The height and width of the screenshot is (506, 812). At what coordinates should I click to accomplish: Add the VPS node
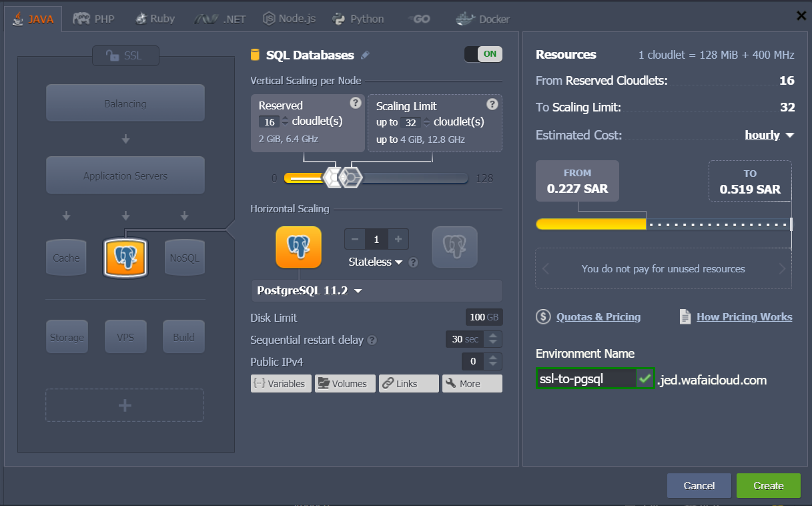click(x=125, y=337)
